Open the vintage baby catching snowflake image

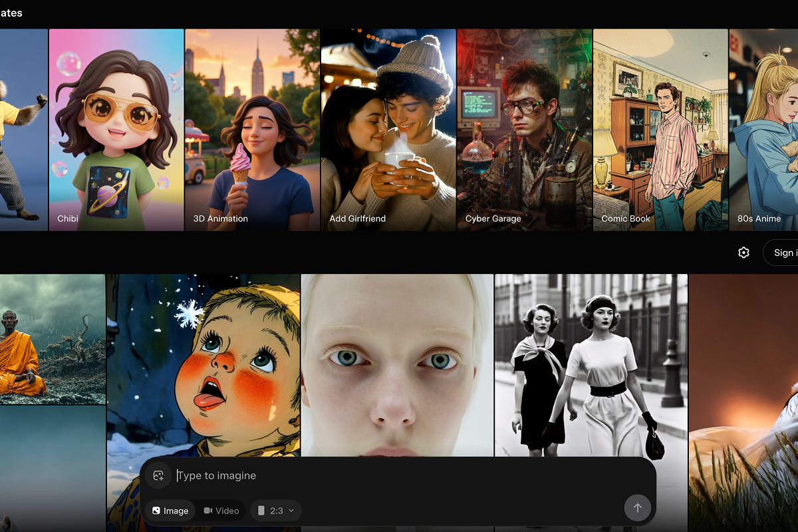point(203,366)
